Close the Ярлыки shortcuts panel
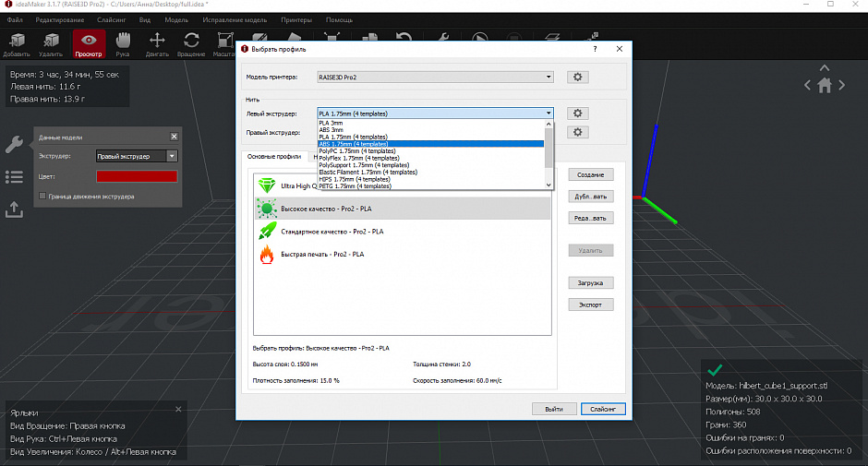 point(178,409)
